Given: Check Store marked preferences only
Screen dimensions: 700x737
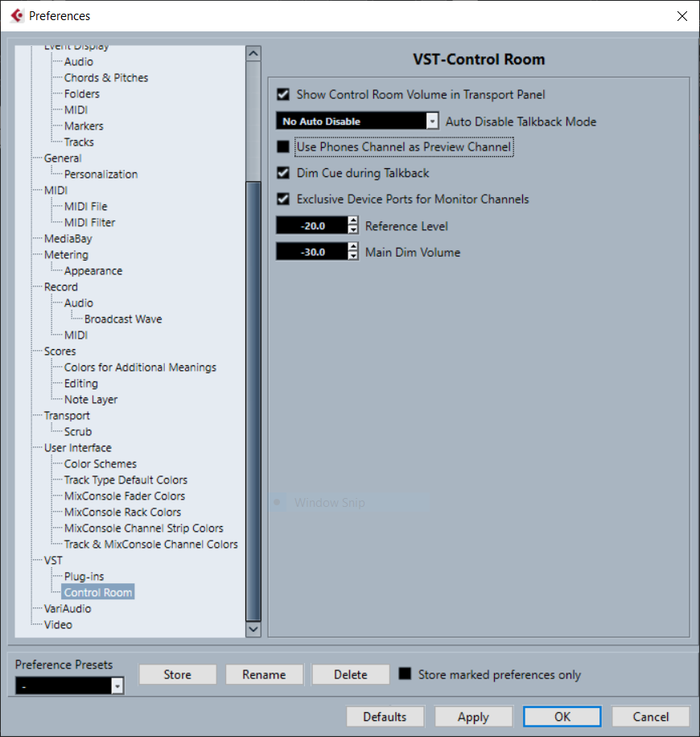Looking at the screenshot, I should point(405,674).
